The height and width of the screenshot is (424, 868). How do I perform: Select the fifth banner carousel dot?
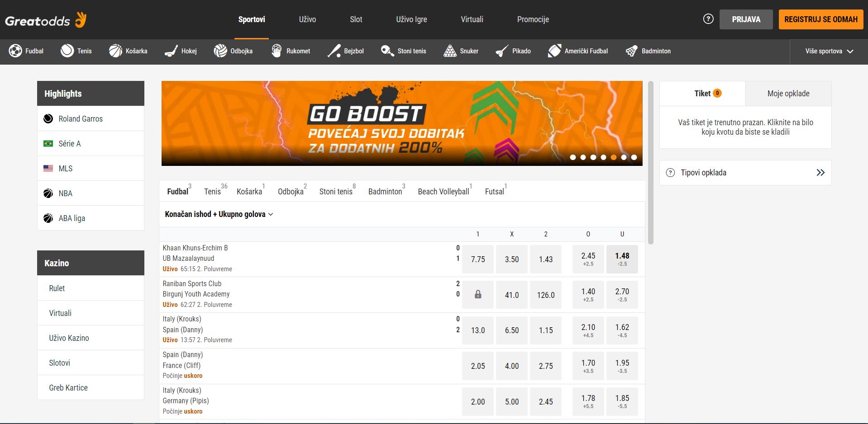613,157
